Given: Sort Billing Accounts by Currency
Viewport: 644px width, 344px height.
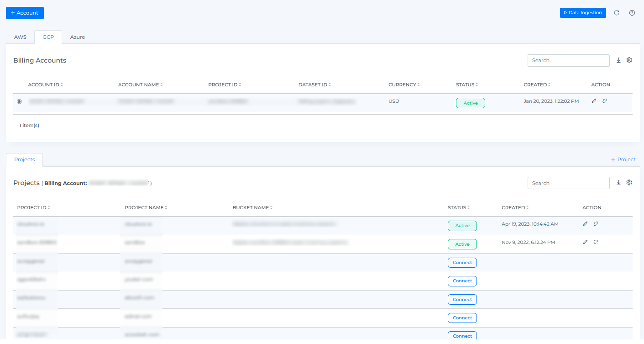Looking at the screenshot, I should [403, 85].
